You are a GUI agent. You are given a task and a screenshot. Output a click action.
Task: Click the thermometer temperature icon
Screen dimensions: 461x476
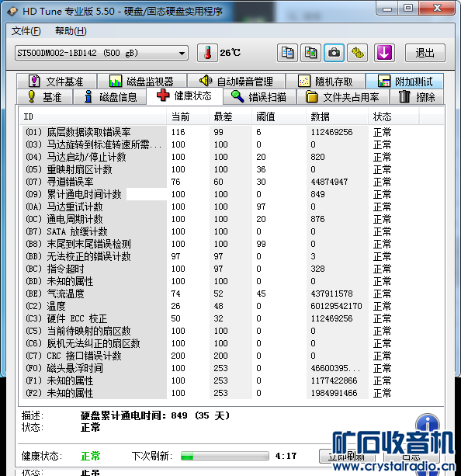click(x=207, y=53)
